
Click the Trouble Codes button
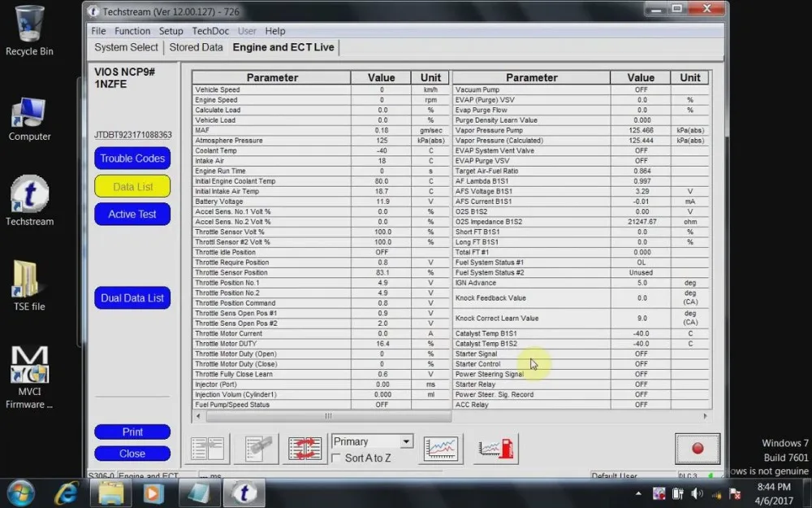click(x=132, y=158)
